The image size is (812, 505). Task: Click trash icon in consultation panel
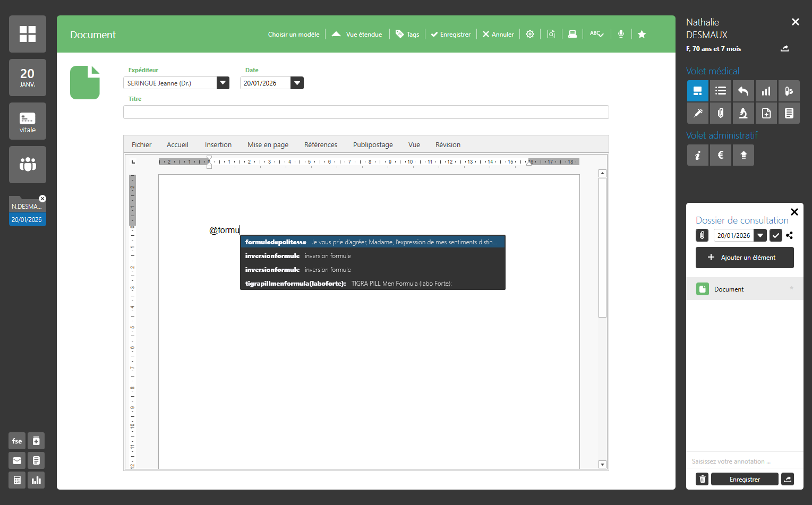[x=702, y=479]
